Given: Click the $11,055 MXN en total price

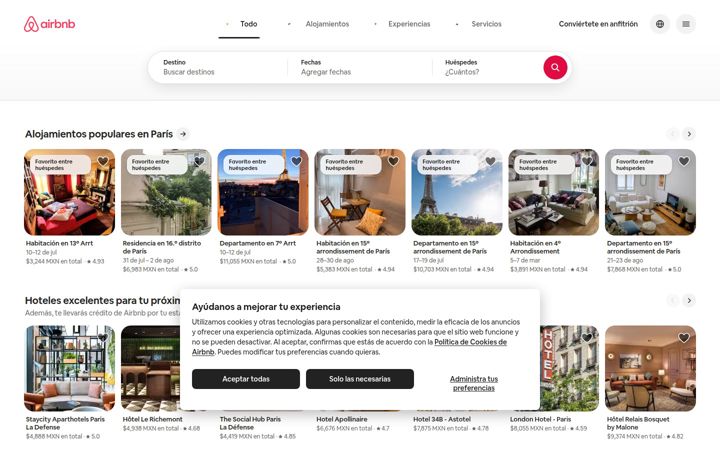Looking at the screenshot, I should point(248,261).
